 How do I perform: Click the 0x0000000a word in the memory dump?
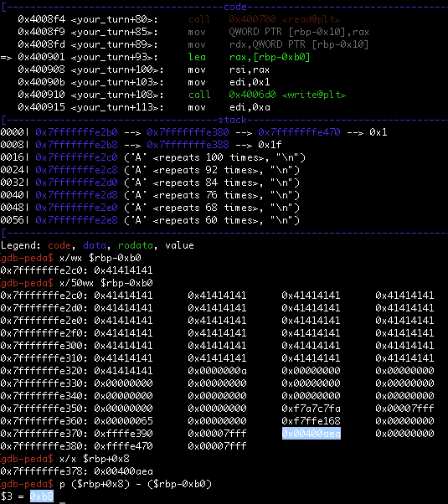coord(217,371)
